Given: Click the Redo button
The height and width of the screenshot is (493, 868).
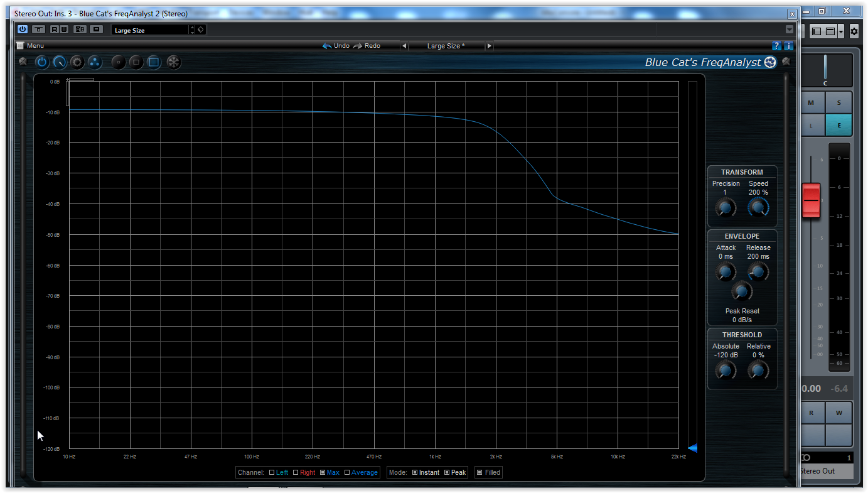Looking at the screenshot, I should [367, 46].
